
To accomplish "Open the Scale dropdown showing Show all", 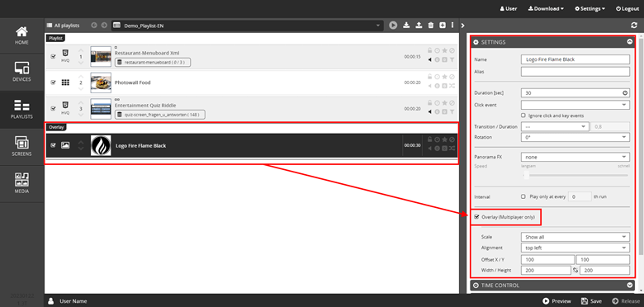I will pyautogui.click(x=575, y=237).
